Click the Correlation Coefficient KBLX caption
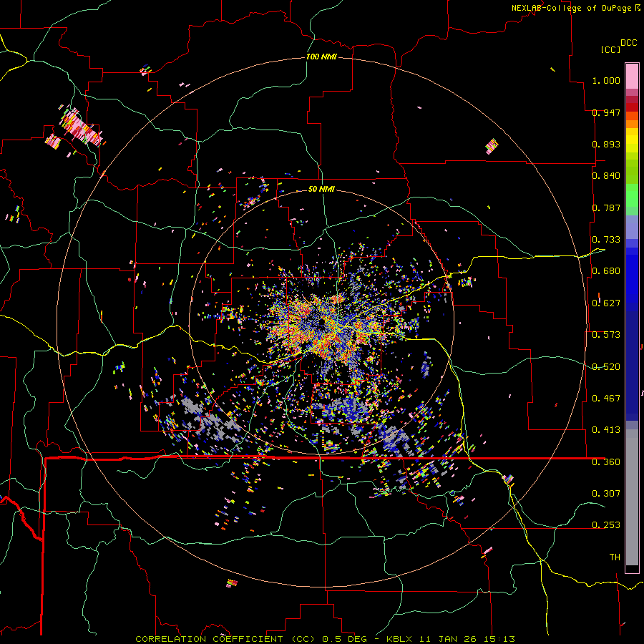The width and height of the screenshot is (644, 644). tap(325, 639)
